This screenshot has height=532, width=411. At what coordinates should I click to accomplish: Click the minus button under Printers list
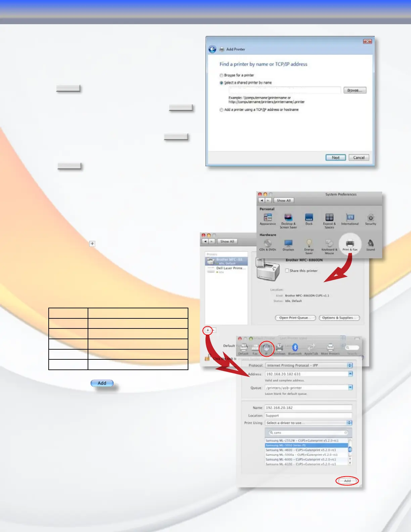click(214, 330)
